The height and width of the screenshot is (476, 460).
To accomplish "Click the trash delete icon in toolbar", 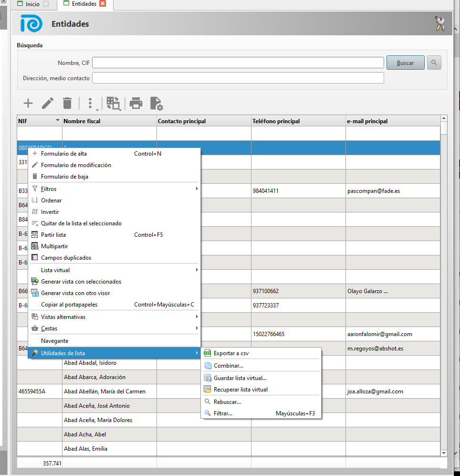I will (x=67, y=103).
